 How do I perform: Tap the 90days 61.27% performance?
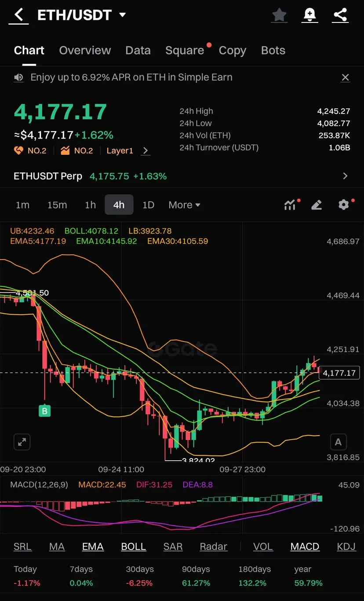coord(196,576)
